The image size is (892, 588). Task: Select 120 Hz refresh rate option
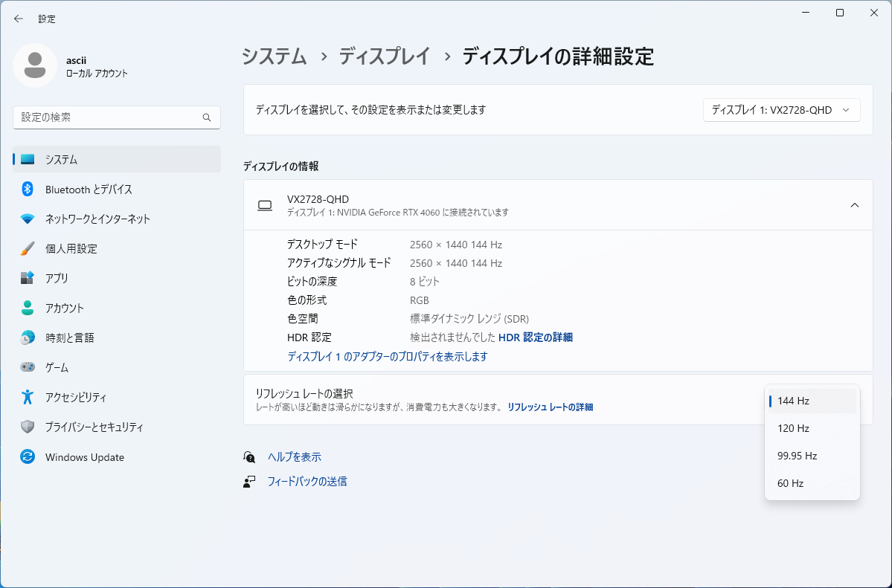[x=793, y=428]
